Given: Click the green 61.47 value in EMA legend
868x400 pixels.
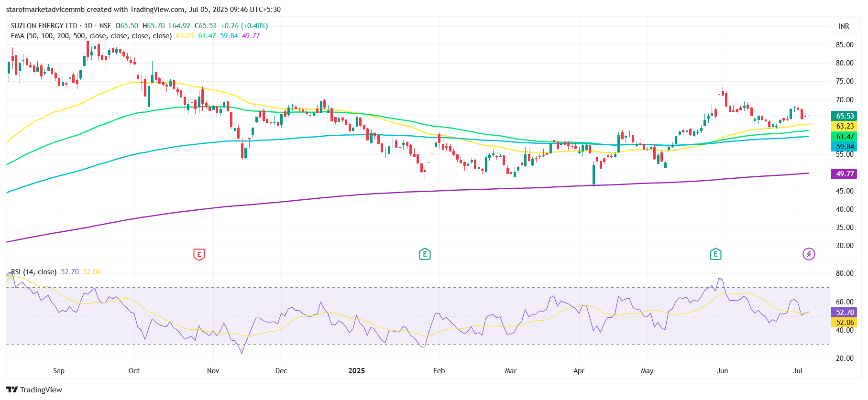Looking at the screenshot, I should point(207,36).
